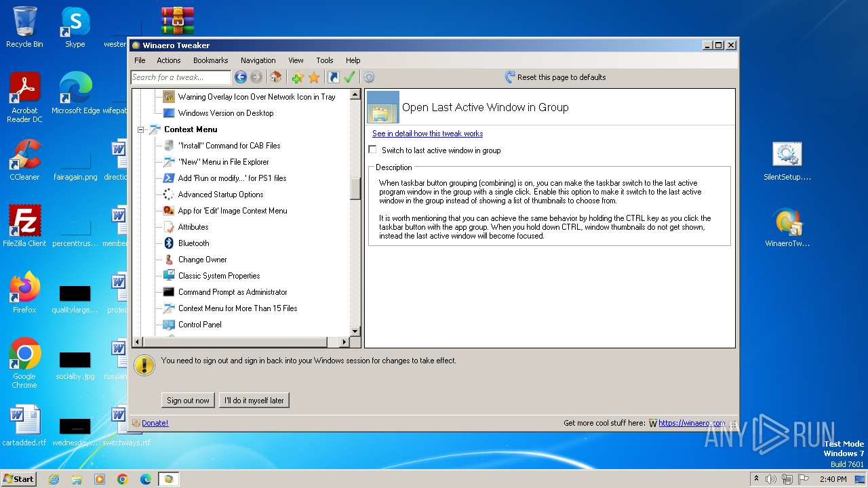Image resolution: width=868 pixels, height=488 pixels.
Task: Click the clock showing 2:40 PM
Action: coord(833,479)
